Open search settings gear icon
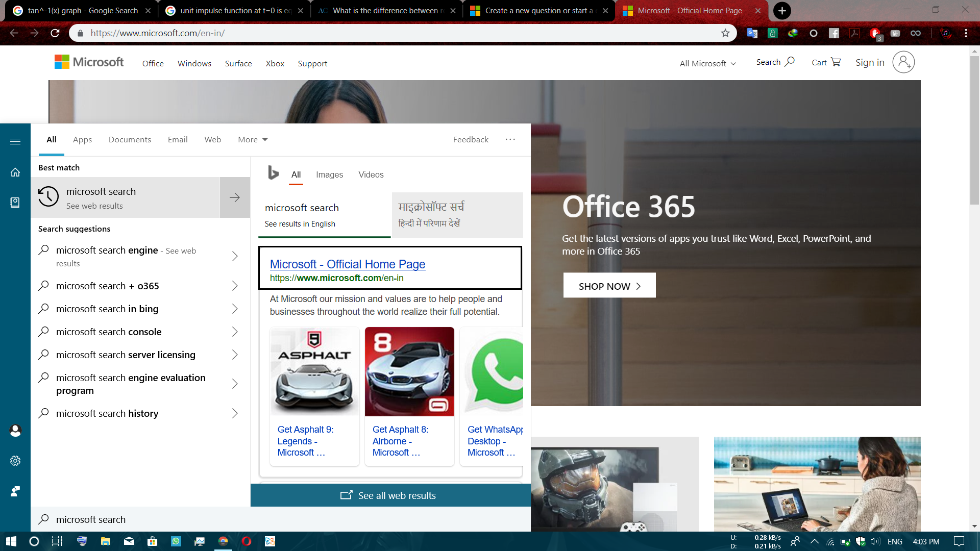Screen dimensions: 980x551 click(15, 461)
